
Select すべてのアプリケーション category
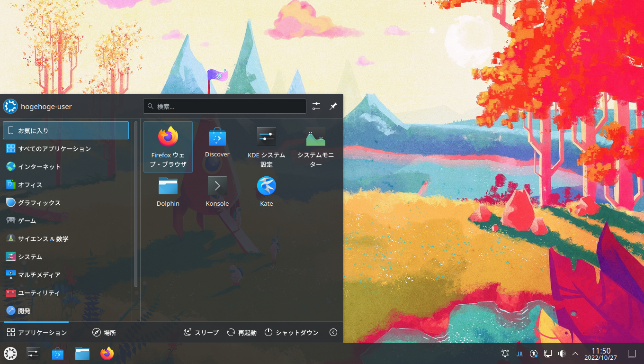(x=66, y=148)
